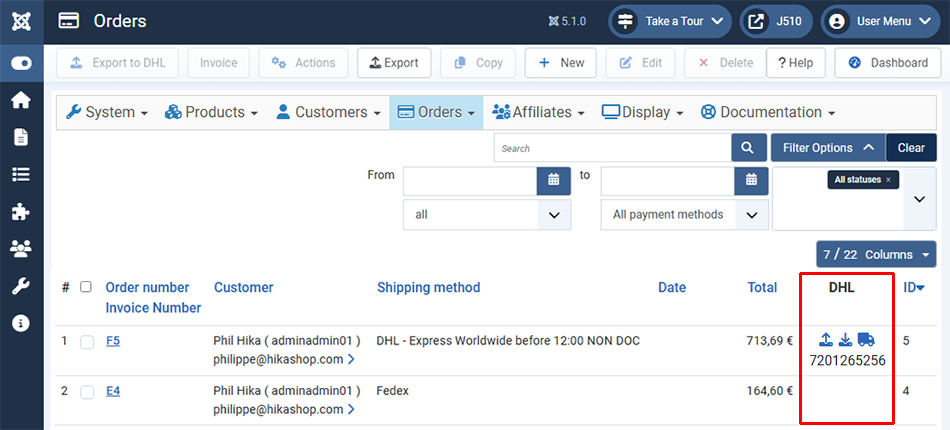Open order E4 link
Image resolution: width=950 pixels, height=430 pixels.
pyautogui.click(x=113, y=391)
